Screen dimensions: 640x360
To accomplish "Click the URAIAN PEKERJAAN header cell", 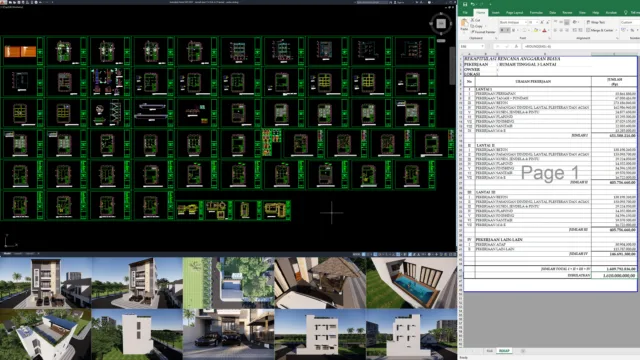I will tap(533, 82).
